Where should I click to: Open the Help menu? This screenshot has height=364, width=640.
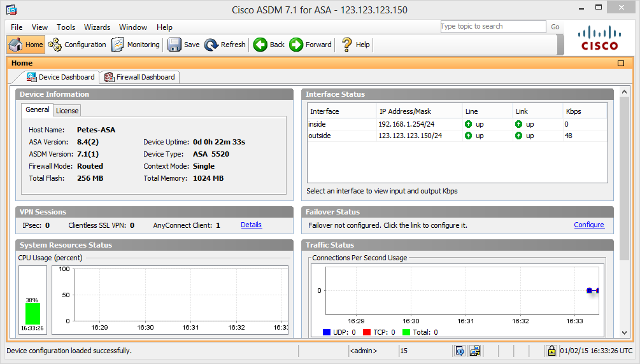point(164,27)
